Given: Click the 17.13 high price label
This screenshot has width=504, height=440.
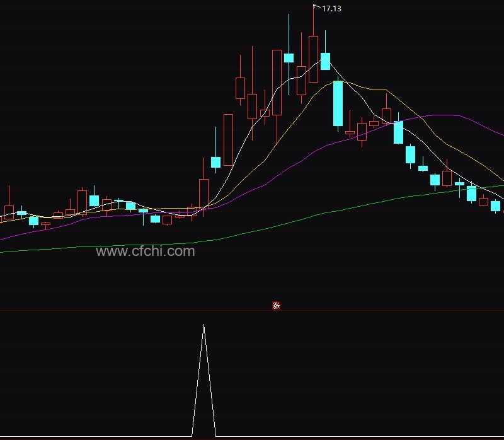Looking at the screenshot, I should click(x=331, y=9).
